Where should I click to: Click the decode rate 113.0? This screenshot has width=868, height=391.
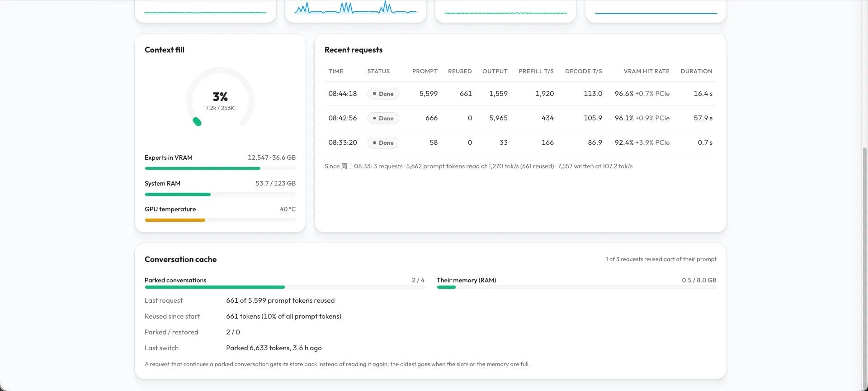tap(593, 94)
